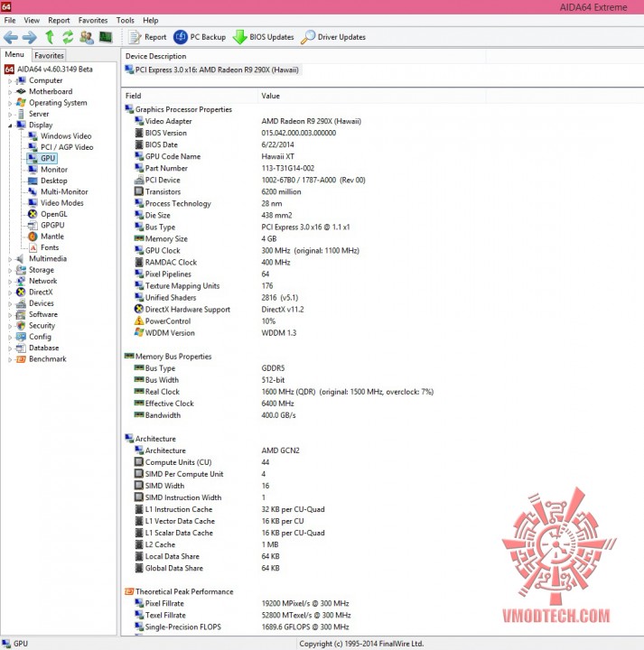Expand the Network tree node
The image size is (644, 650).
pos(10,282)
